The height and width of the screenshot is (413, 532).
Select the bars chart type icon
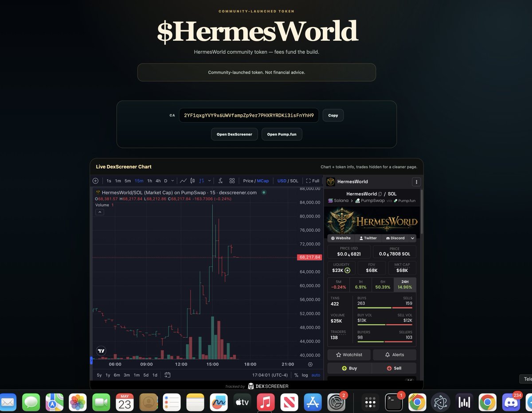(201, 181)
